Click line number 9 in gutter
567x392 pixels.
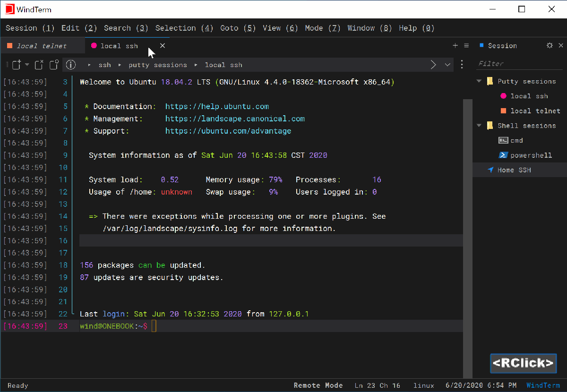[x=65, y=155]
